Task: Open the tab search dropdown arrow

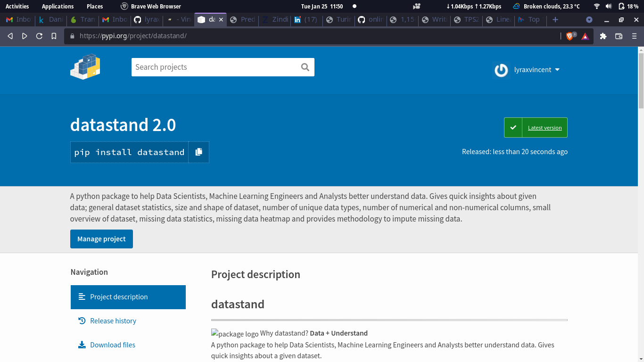Action: pyautogui.click(x=589, y=19)
